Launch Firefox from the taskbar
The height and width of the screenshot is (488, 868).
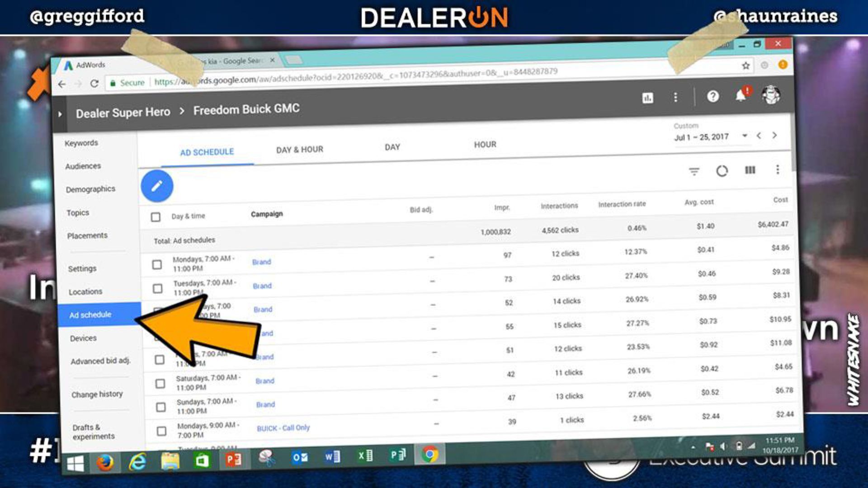(x=105, y=463)
